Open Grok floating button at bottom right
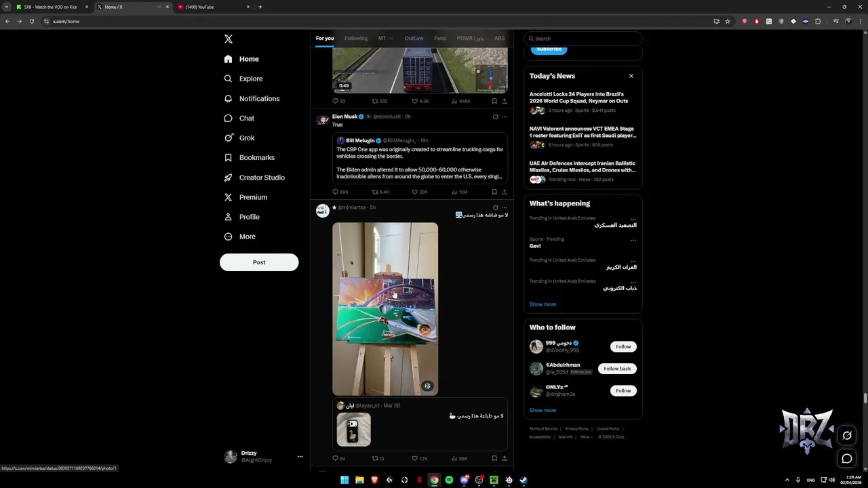The height and width of the screenshot is (488, 868). [x=847, y=436]
